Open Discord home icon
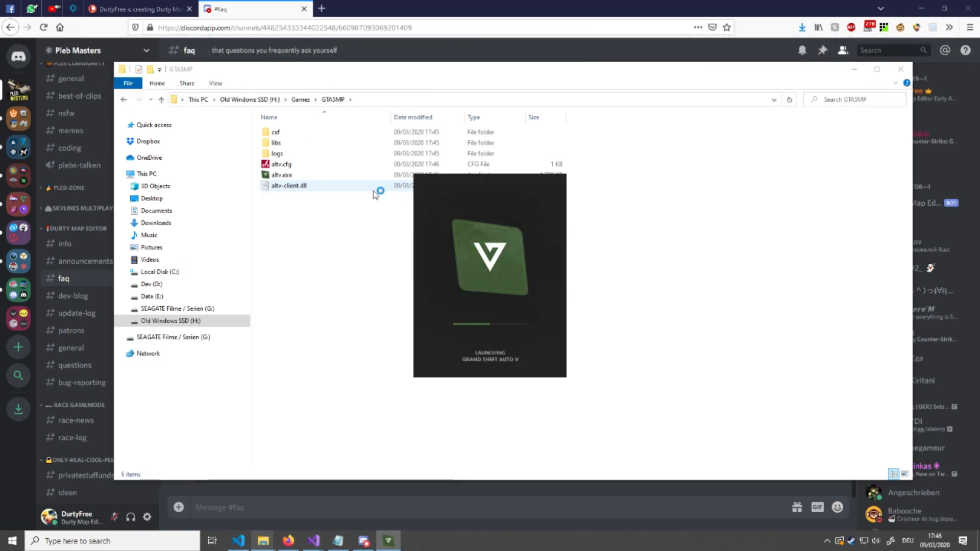Image resolution: width=980 pixels, height=551 pixels. coord(18,57)
